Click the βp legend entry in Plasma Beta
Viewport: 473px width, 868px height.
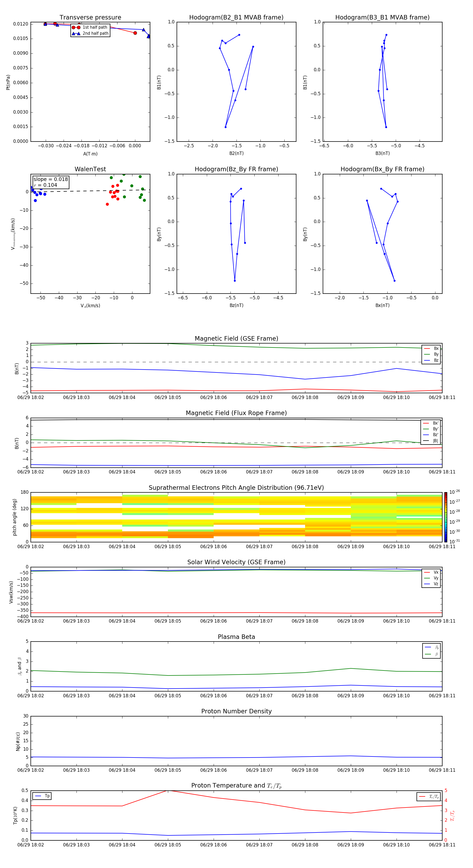point(431,647)
